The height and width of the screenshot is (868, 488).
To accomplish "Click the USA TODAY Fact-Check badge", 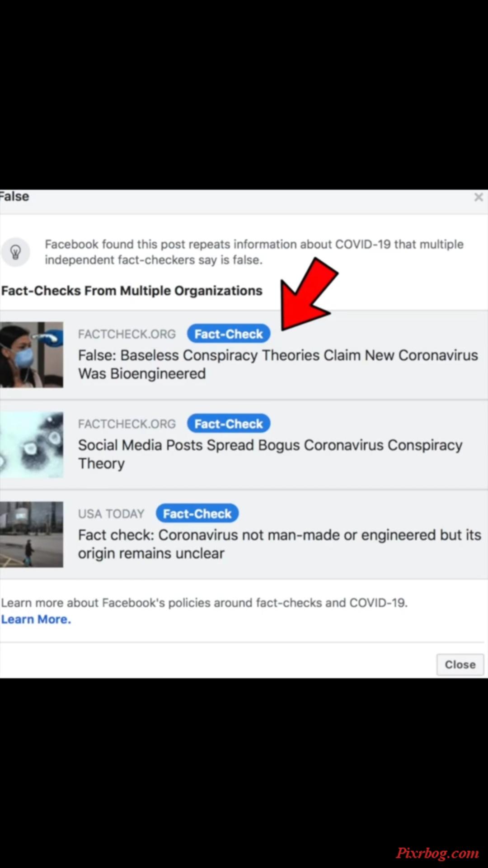I will 197,514.
